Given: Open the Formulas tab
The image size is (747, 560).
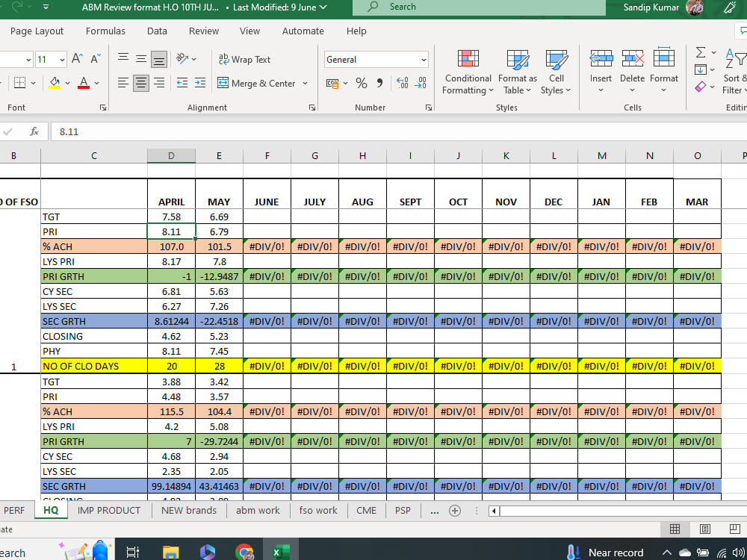Looking at the screenshot, I should click(105, 31).
